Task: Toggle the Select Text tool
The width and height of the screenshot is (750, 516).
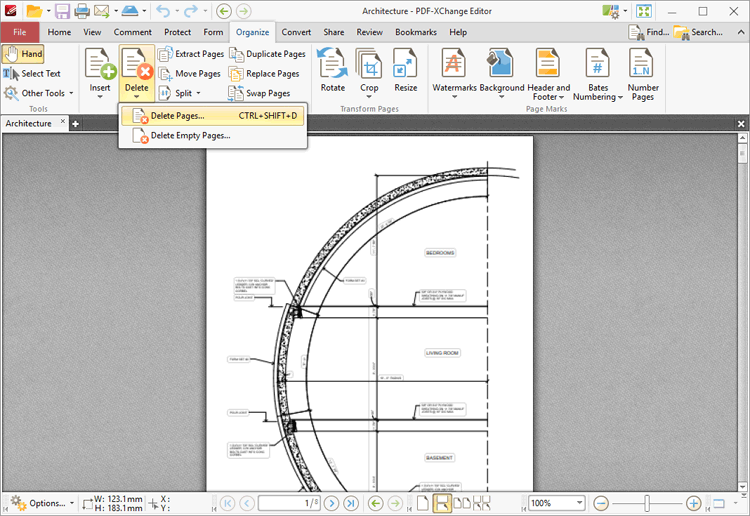Action: click(32, 74)
